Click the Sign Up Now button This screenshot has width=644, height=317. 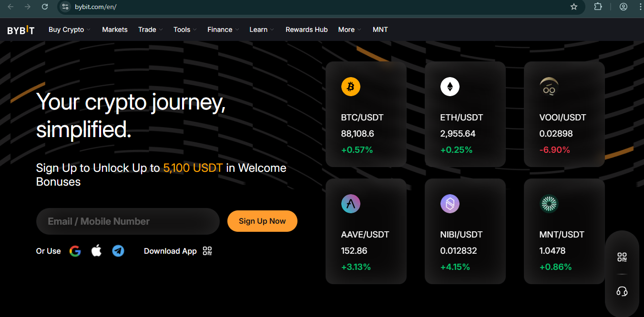point(262,221)
